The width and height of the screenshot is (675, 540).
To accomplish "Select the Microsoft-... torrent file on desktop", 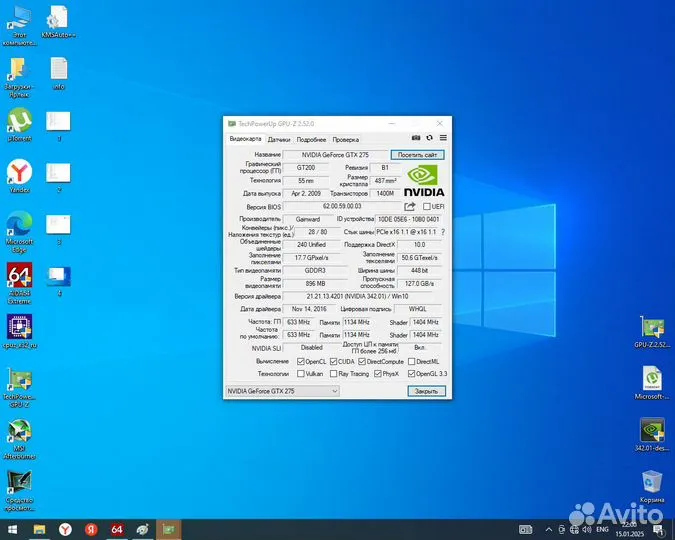I will [652, 382].
